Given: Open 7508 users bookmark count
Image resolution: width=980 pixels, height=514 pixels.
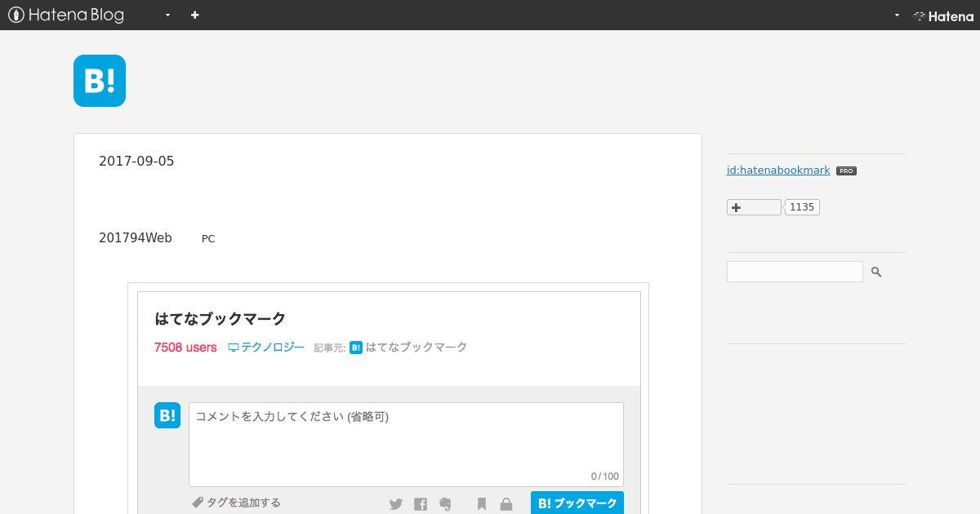Looking at the screenshot, I should (x=185, y=348).
